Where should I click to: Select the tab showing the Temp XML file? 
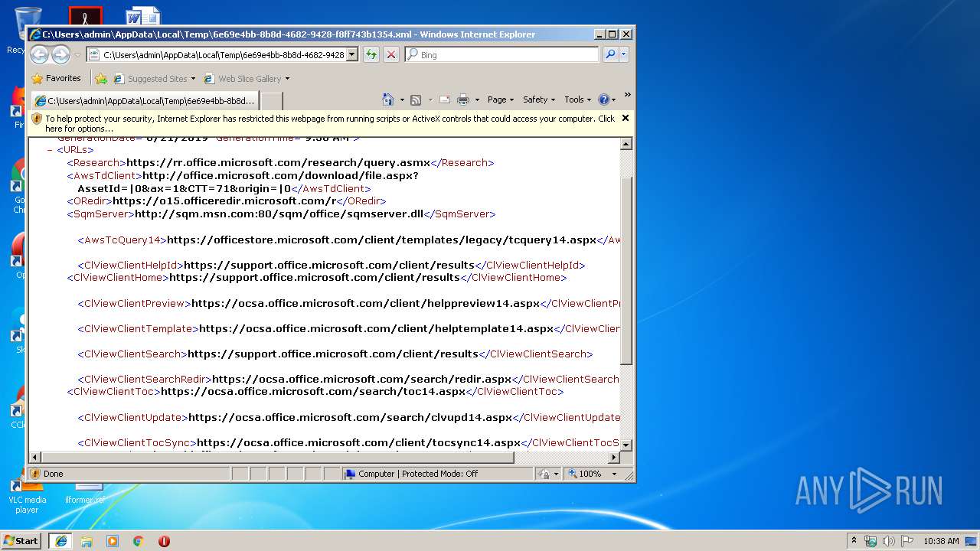[x=145, y=101]
